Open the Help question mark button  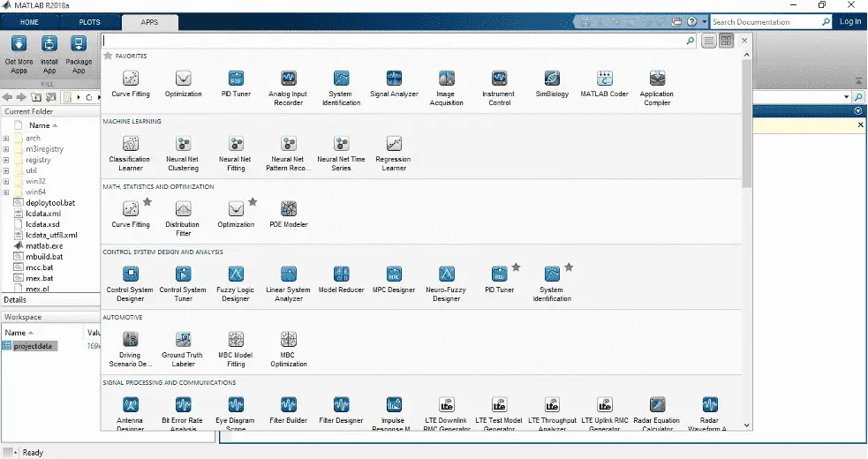click(x=692, y=21)
